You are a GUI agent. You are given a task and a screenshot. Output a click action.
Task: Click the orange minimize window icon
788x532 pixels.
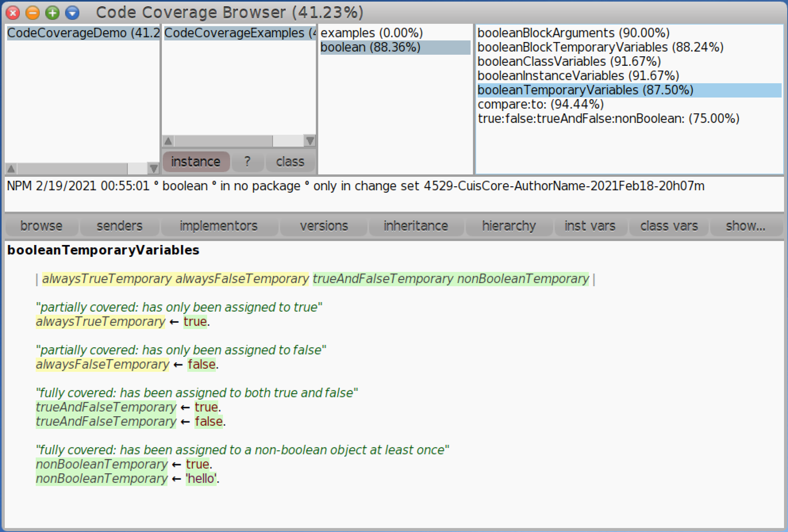click(33, 13)
